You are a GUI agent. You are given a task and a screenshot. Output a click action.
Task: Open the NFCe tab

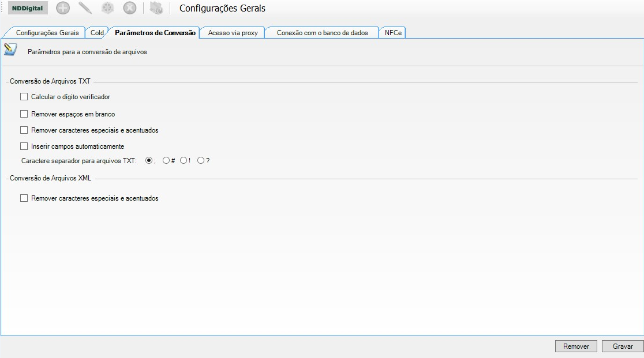393,33
